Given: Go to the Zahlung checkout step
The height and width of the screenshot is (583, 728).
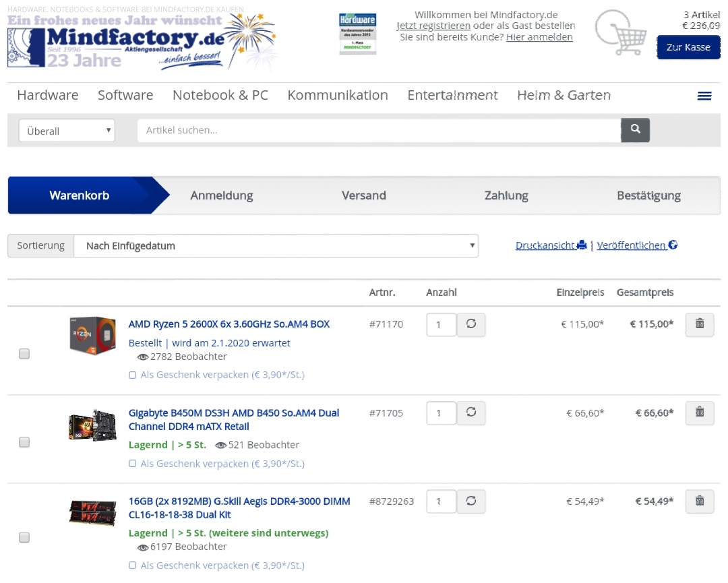Looking at the screenshot, I should 506,195.
